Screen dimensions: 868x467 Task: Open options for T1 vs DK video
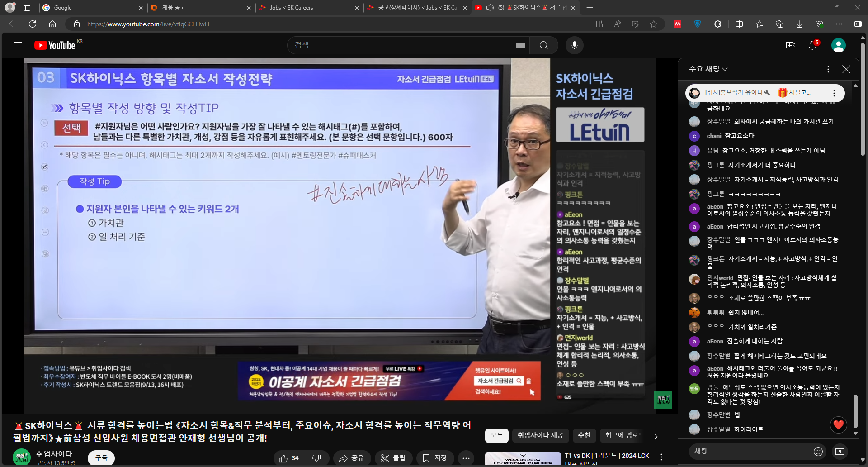661,457
